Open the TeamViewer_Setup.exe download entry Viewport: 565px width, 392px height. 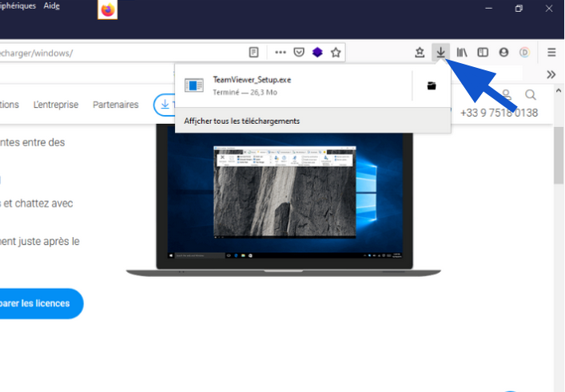[x=293, y=85]
